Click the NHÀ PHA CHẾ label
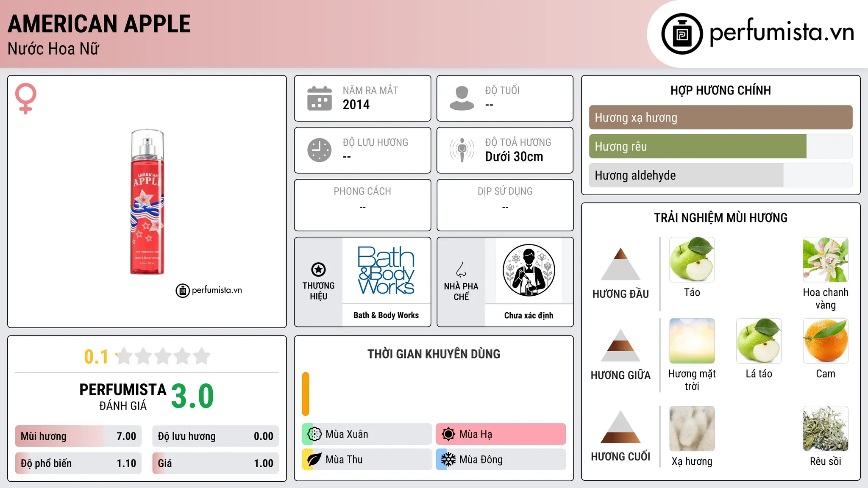Image resolution: width=868 pixels, height=488 pixels. [x=461, y=291]
